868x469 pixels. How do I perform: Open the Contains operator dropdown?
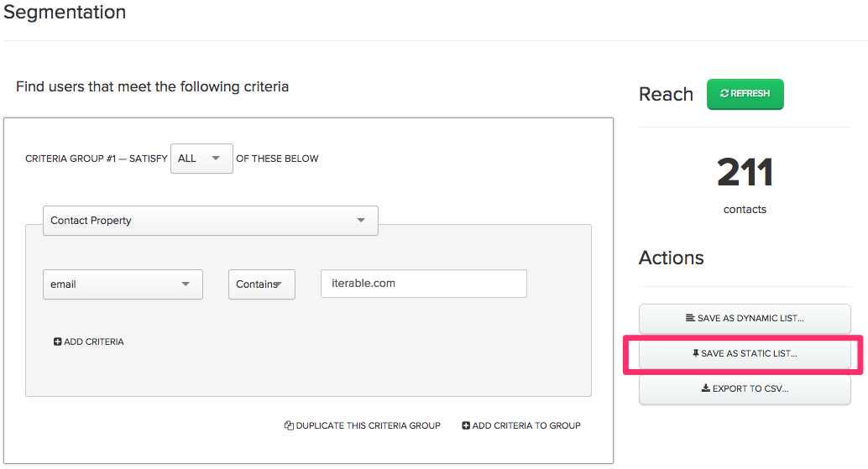(x=262, y=284)
